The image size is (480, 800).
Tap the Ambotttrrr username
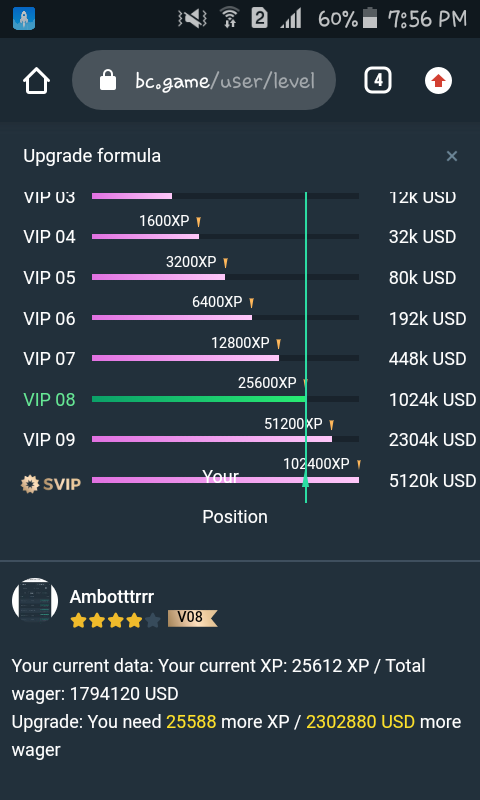click(112, 596)
